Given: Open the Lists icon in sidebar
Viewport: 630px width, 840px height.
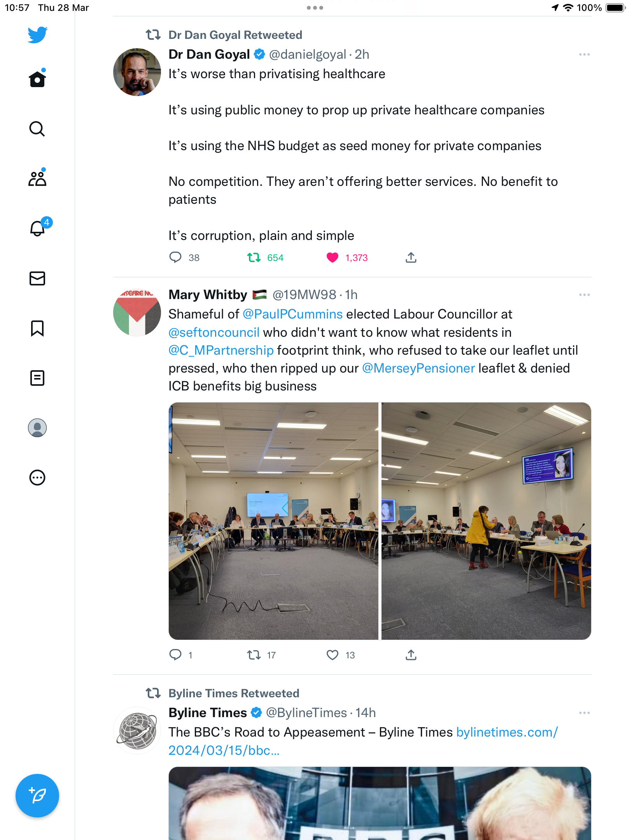Looking at the screenshot, I should (37, 378).
